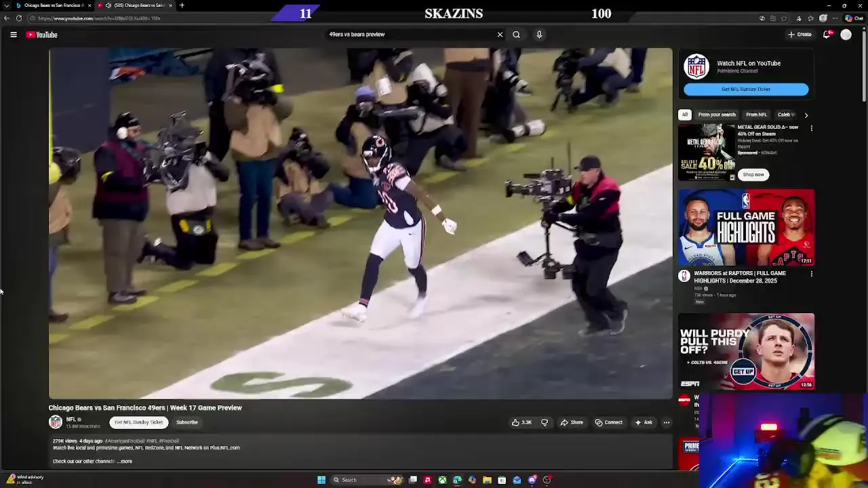This screenshot has height=488, width=868.
Task: Click the Ask button
Action: (643, 422)
